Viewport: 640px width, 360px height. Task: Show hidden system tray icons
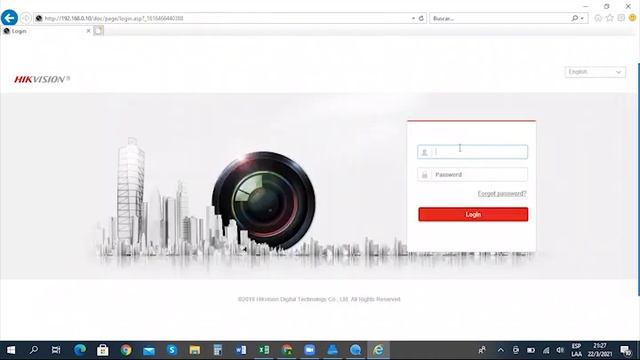(501, 350)
